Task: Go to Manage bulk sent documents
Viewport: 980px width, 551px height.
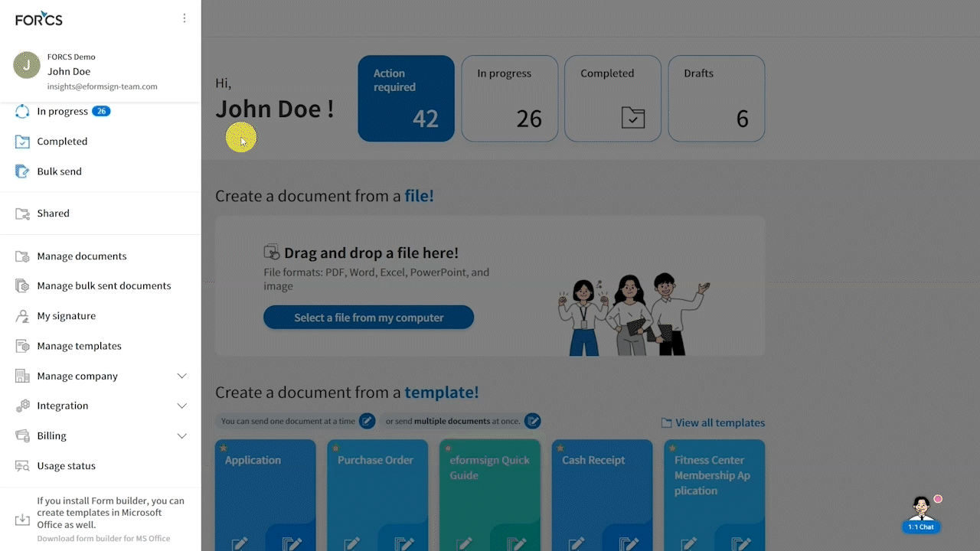Action: (x=100, y=285)
